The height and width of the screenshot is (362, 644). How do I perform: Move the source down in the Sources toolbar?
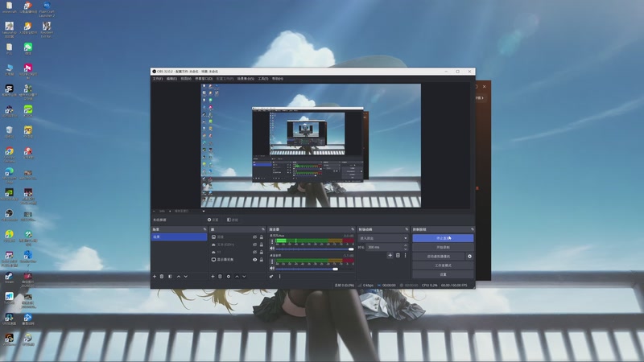point(244,277)
